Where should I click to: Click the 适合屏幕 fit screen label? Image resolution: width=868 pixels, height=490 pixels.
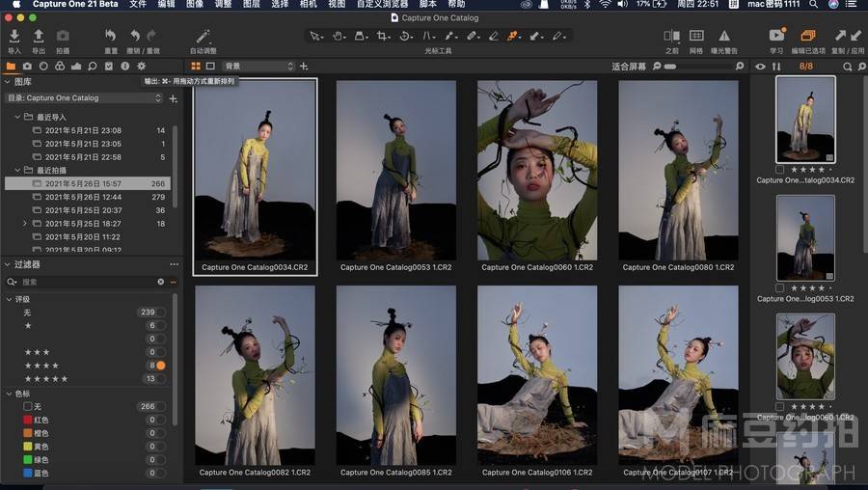[628, 67]
